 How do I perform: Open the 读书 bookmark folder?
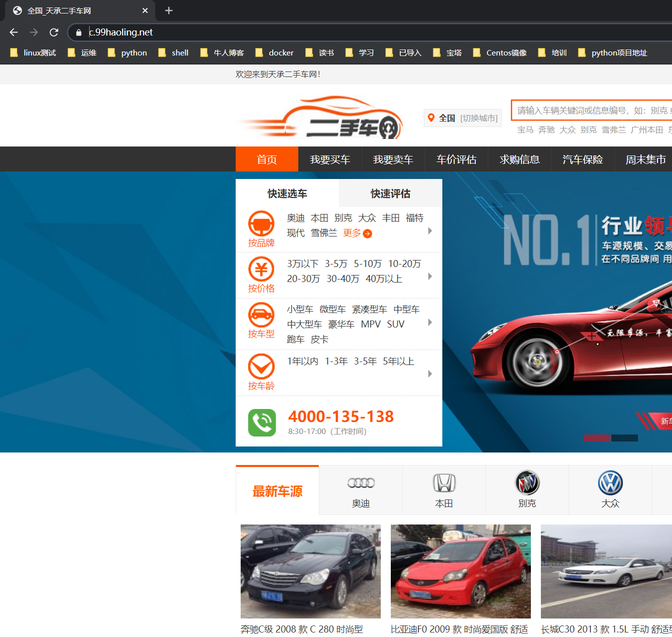(x=320, y=52)
